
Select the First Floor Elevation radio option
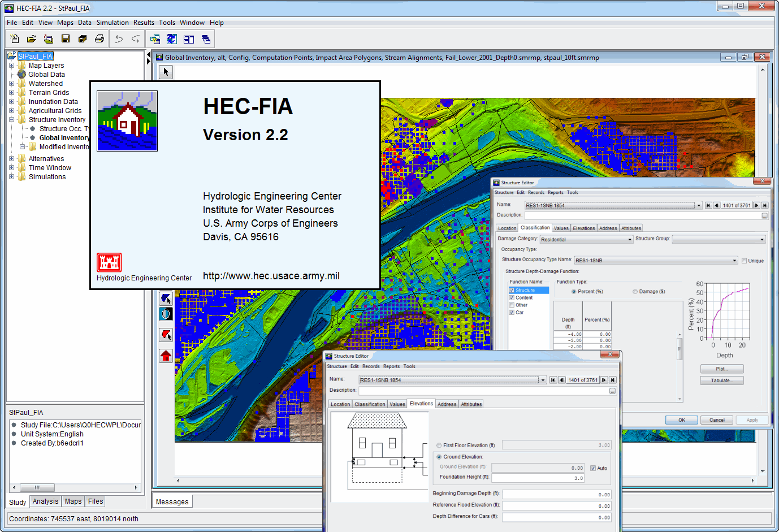coord(439,446)
